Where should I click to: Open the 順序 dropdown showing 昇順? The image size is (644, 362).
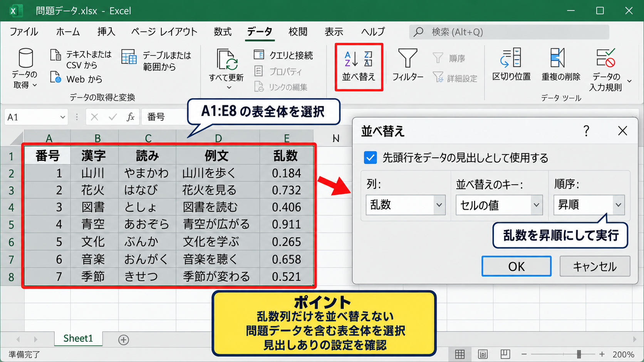click(589, 205)
